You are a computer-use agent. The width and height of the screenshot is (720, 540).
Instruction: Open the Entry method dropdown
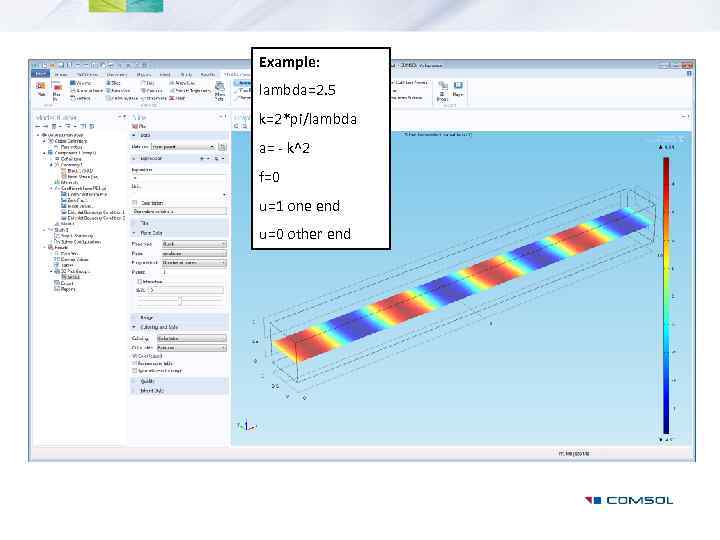point(194,263)
